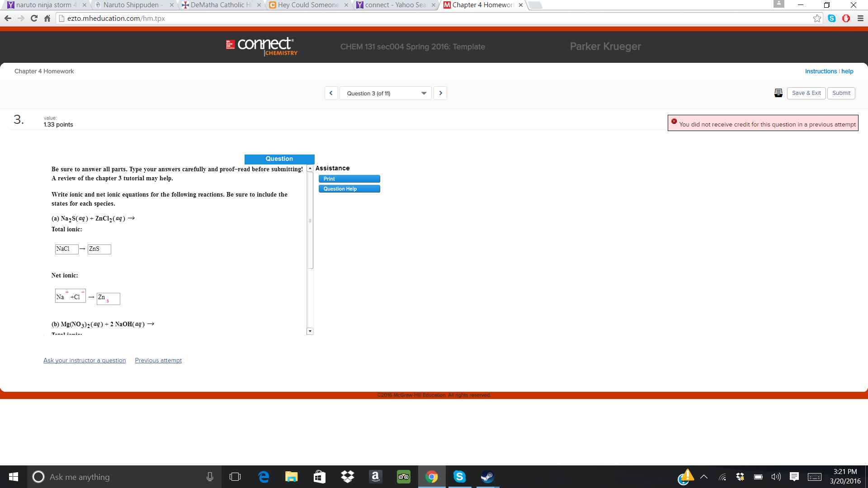Click the Submit button

841,93
